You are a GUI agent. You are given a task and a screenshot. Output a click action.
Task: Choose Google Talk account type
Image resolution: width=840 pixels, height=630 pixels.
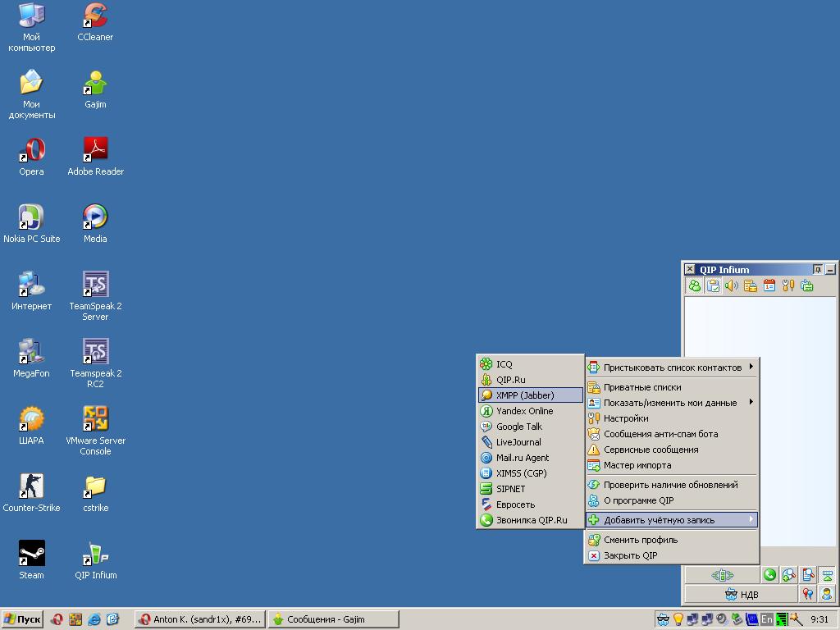point(530,427)
